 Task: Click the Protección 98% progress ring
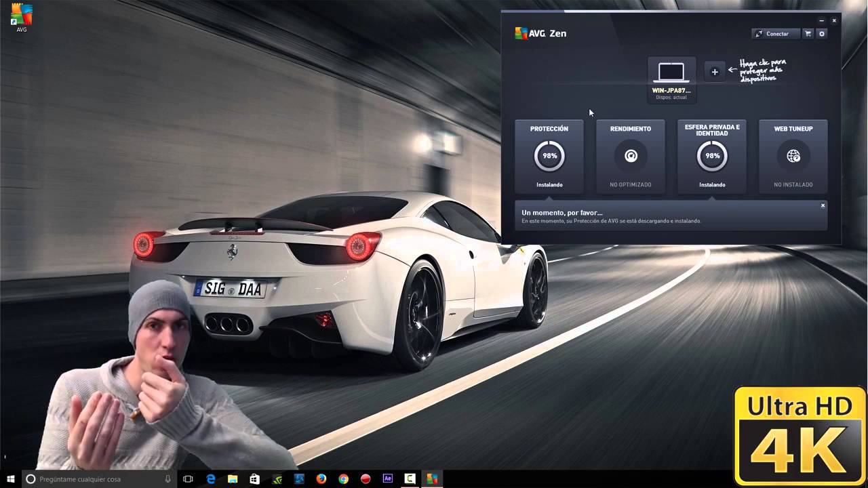point(549,156)
